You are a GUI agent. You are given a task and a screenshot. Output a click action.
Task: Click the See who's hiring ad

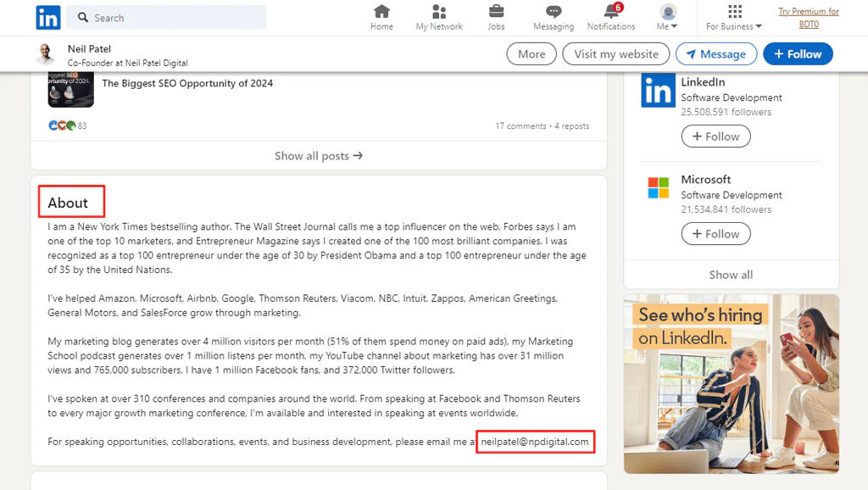coord(732,384)
